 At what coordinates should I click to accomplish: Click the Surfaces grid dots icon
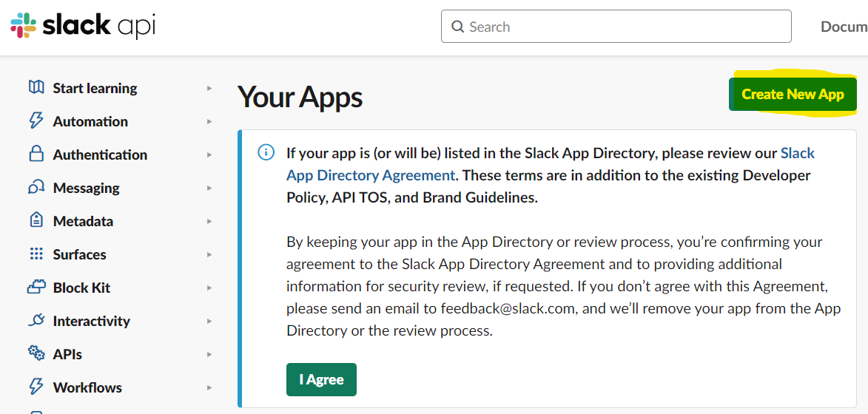(36, 254)
